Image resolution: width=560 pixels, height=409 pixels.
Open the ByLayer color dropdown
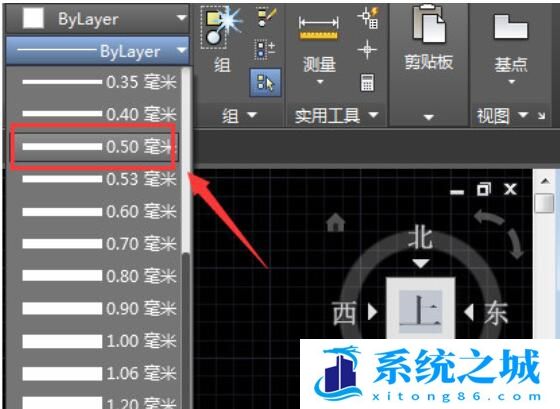(x=97, y=19)
